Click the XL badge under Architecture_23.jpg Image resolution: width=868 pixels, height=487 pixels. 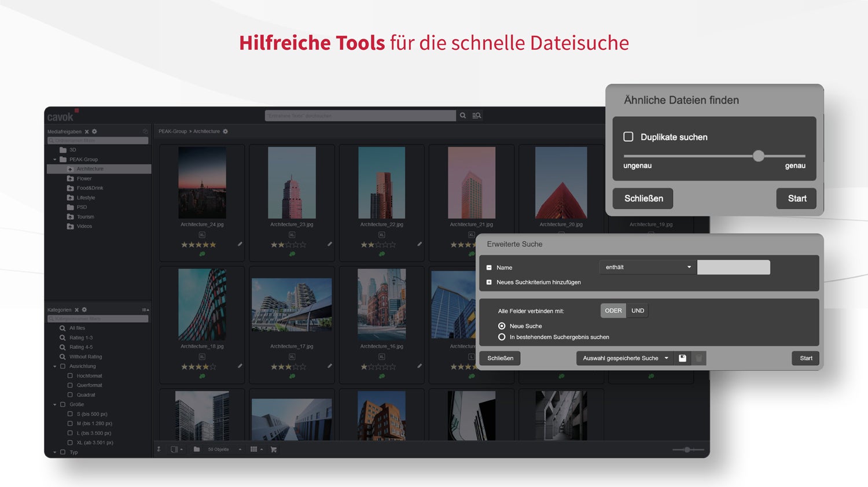[x=292, y=235]
